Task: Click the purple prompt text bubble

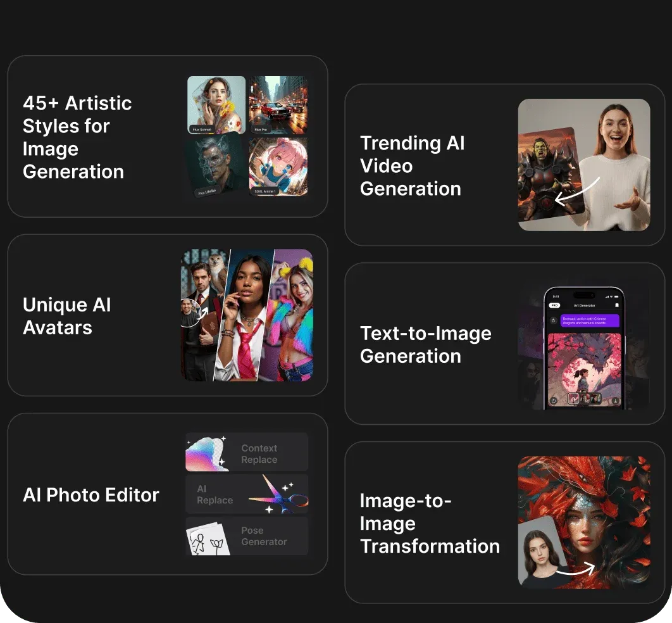Action: 590,320
